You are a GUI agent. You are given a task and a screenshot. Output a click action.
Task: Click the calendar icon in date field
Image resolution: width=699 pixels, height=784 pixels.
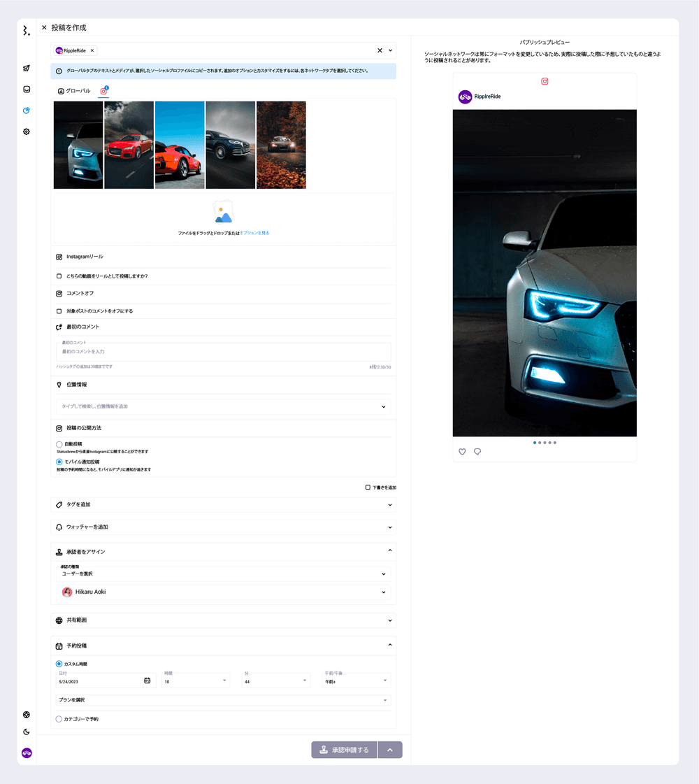point(147,680)
